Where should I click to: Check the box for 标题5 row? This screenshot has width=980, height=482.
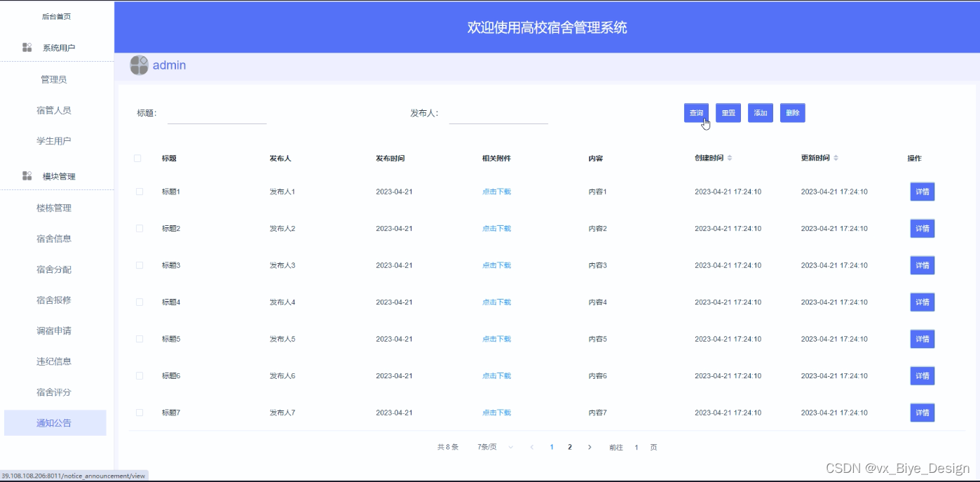tap(139, 339)
